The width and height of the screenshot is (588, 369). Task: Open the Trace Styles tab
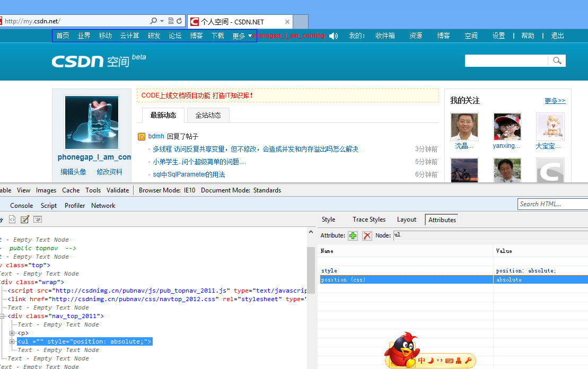[x=369, y=219]
